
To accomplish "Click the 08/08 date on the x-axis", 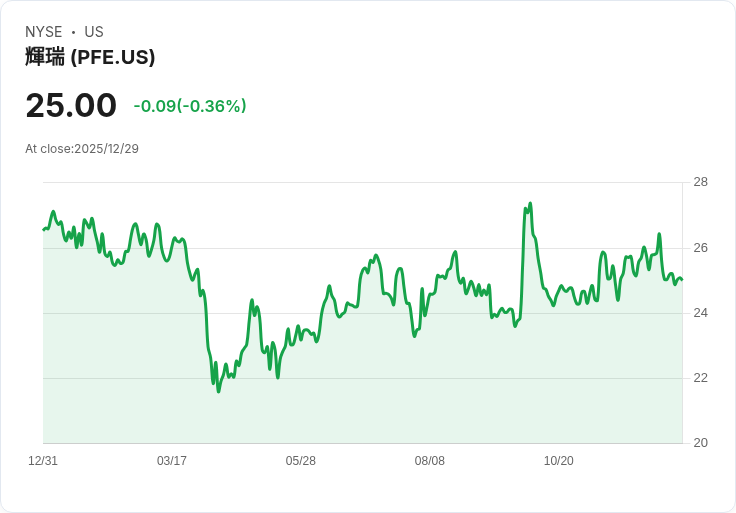I will [429, 460].
